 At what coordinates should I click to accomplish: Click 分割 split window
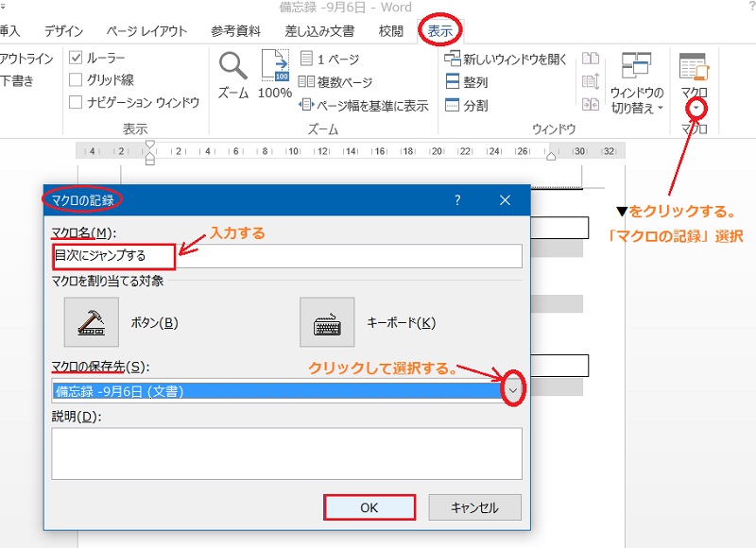[466, 105]
